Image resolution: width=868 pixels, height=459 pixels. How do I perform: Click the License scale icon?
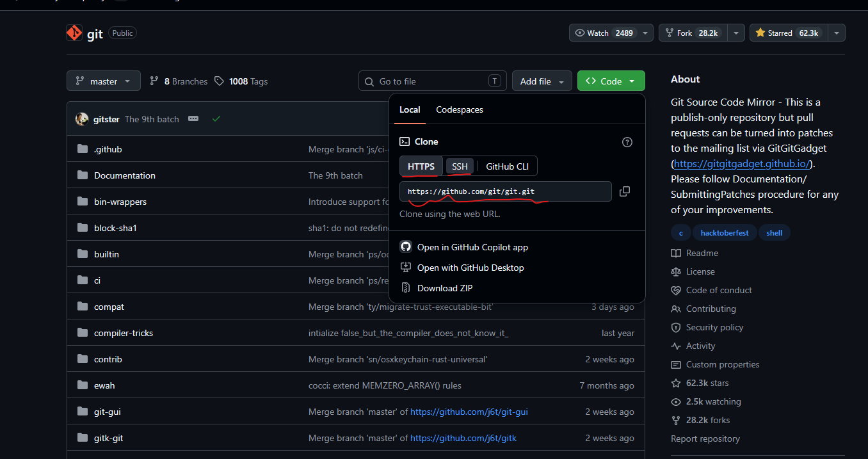676,272
